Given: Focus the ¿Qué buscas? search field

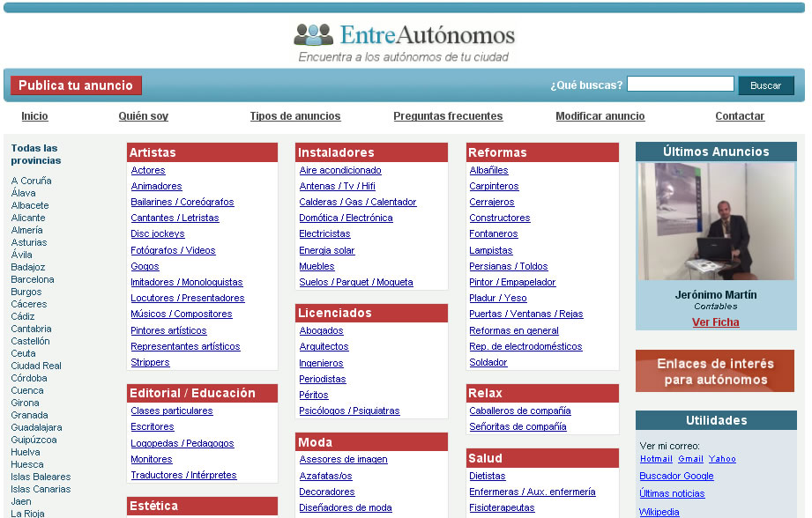Looking at the screenshot, I should click(x=680, y=84).
